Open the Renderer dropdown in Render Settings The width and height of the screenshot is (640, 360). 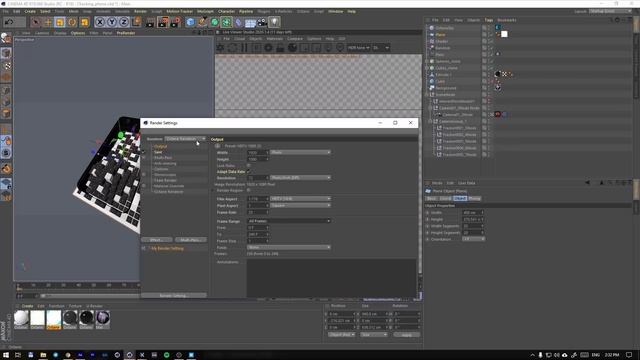coord(185,139)
